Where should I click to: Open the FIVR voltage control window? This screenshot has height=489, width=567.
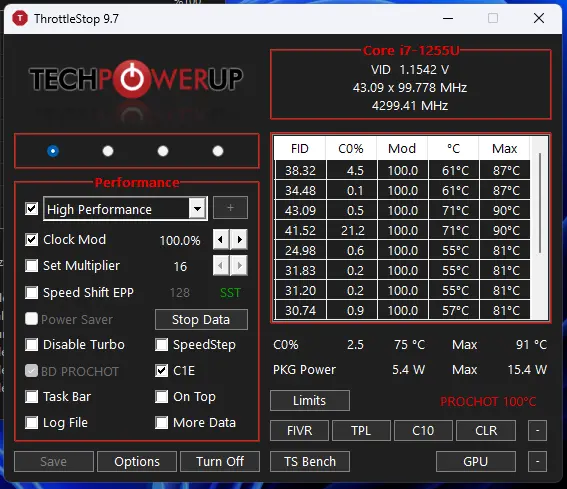(299, 430)
